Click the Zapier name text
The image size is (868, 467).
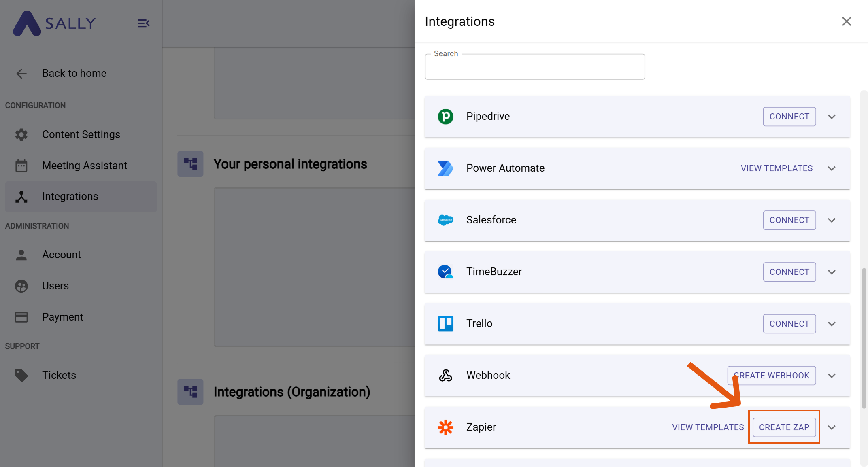coord(481,427)
